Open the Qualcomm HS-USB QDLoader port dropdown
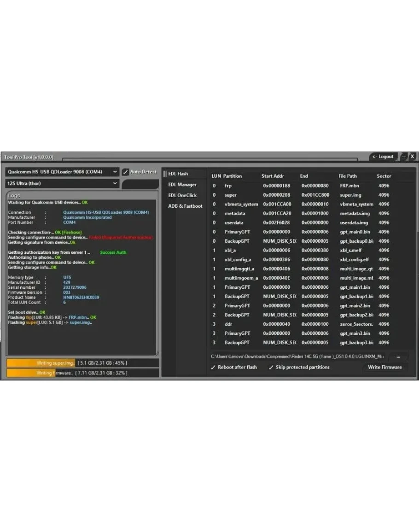The width and height of the screenshot is (419, 532). click(63, 172)
